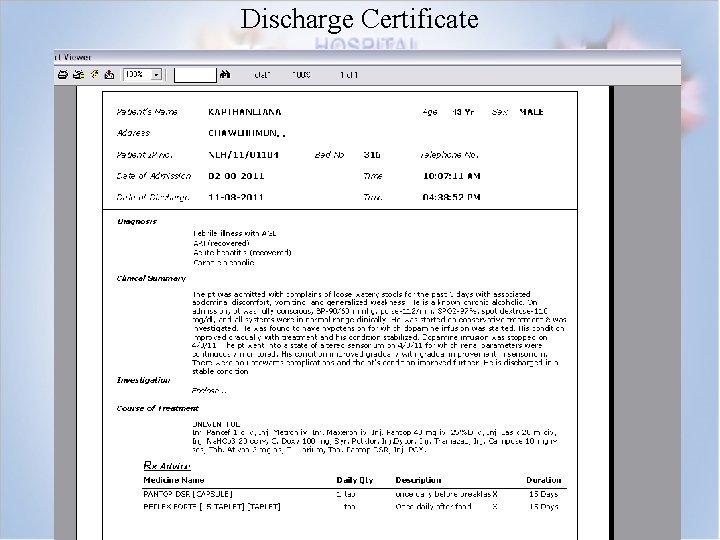Click the 43 Yr age value
720x540 pixels.
463,112
